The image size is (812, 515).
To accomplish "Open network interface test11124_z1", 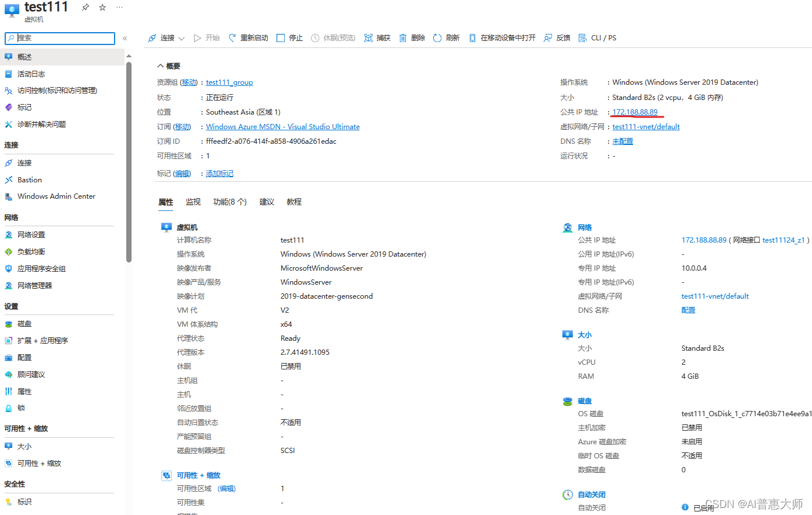I will (x=783, y=240).
